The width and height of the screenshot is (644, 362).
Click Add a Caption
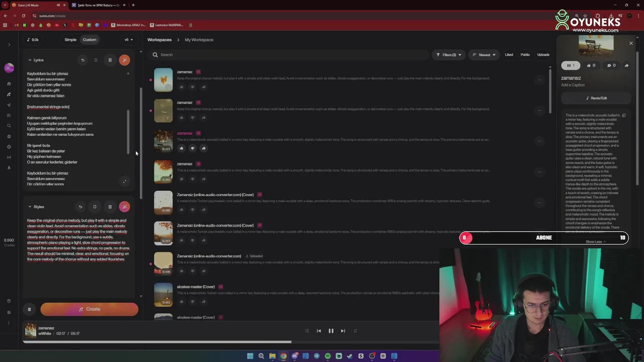pos(573,85)
